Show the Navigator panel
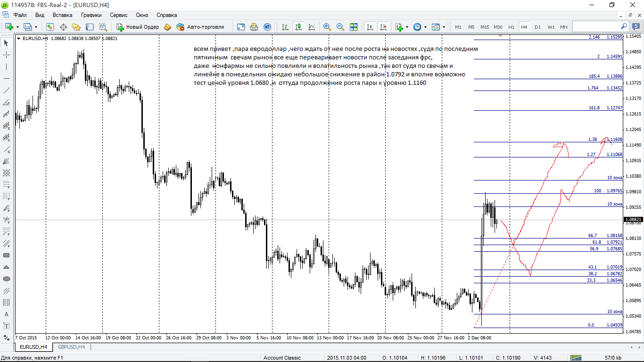The height and width of the screenshot is (362, 644). pyautogui.click(x=76, y=27)
